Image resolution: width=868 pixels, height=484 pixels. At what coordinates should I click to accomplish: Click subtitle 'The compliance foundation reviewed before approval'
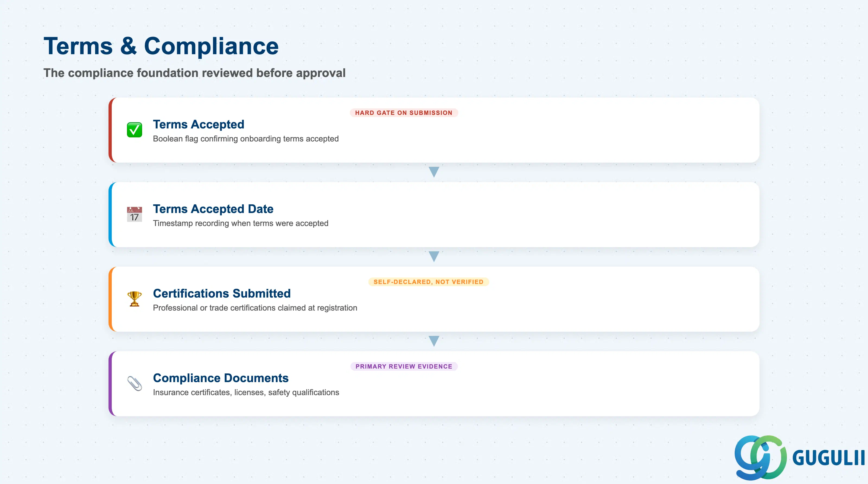[194, 73]
